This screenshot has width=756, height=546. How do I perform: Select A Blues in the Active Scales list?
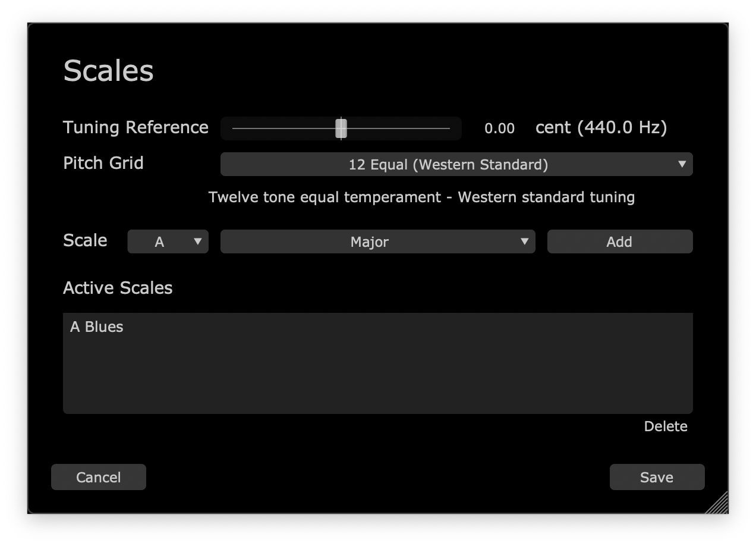pyautogui.click(x=97, y=327)
